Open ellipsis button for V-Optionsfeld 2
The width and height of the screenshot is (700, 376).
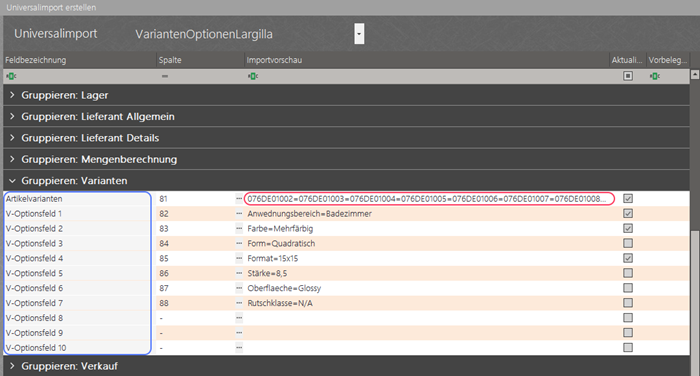coord(239,229)
